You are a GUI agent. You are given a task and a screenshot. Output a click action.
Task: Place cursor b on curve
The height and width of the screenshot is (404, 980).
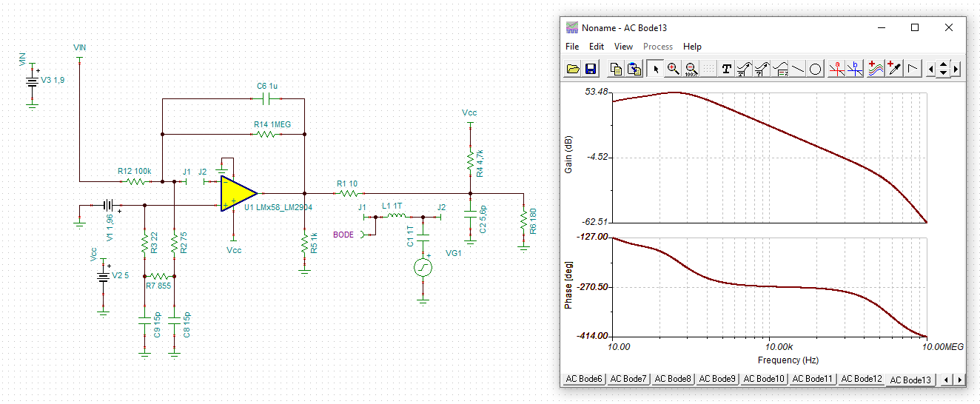(856, 69)
